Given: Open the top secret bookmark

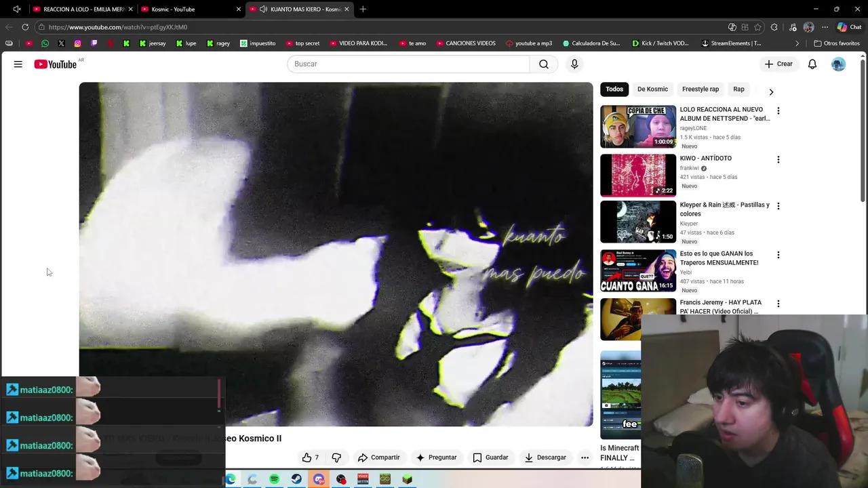Looking at the screenshot, I should 302,43.
